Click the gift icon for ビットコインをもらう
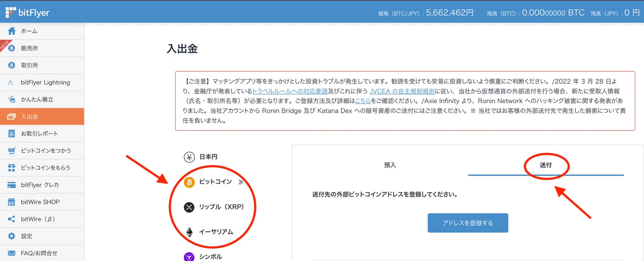Image resolution: width=644 pixels, height=261 pixels. point(12,168)
